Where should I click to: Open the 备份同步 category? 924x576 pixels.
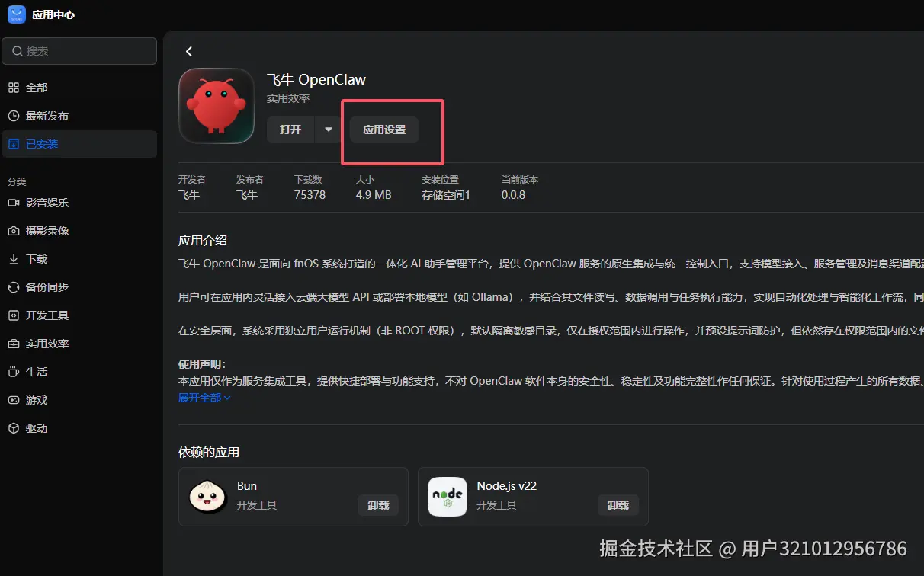(x=79, y=287)
